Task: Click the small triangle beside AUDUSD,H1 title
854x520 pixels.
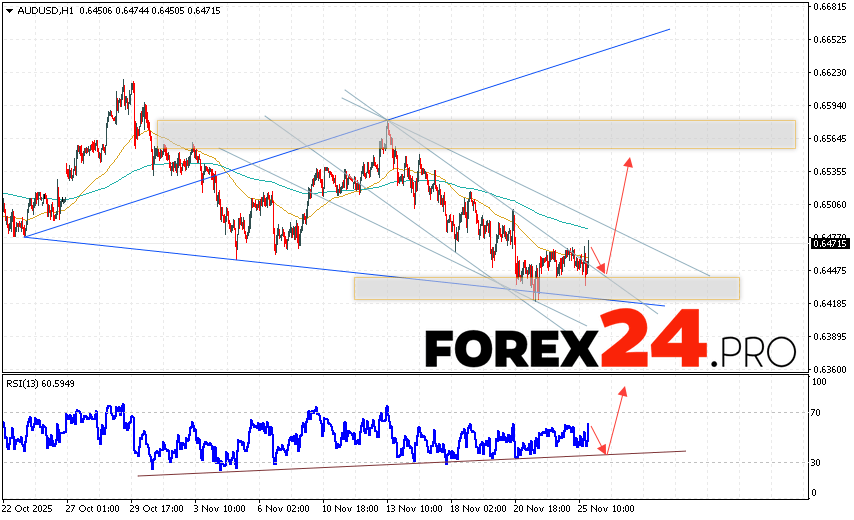Action: 7,10
